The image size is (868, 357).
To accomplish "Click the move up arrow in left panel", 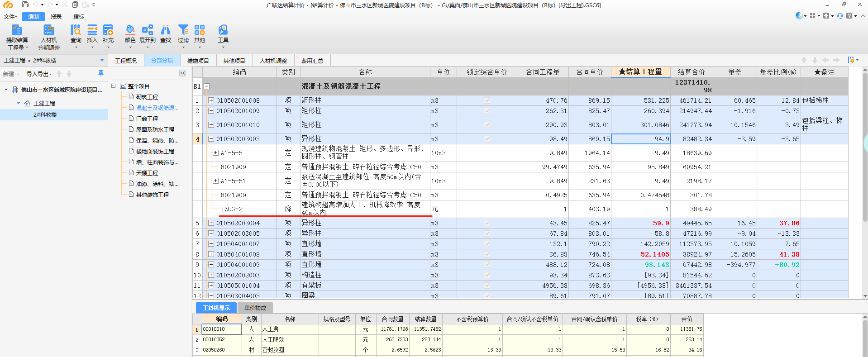I will coord(59,74).
